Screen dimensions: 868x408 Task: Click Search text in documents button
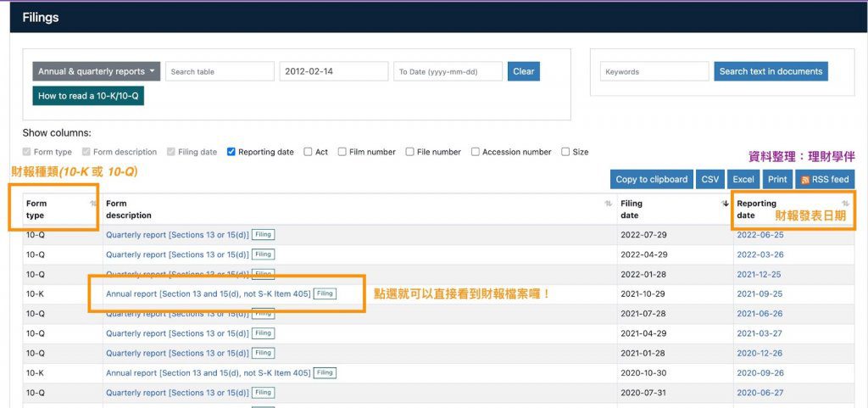pyautogui.click(x=771, y=72)
